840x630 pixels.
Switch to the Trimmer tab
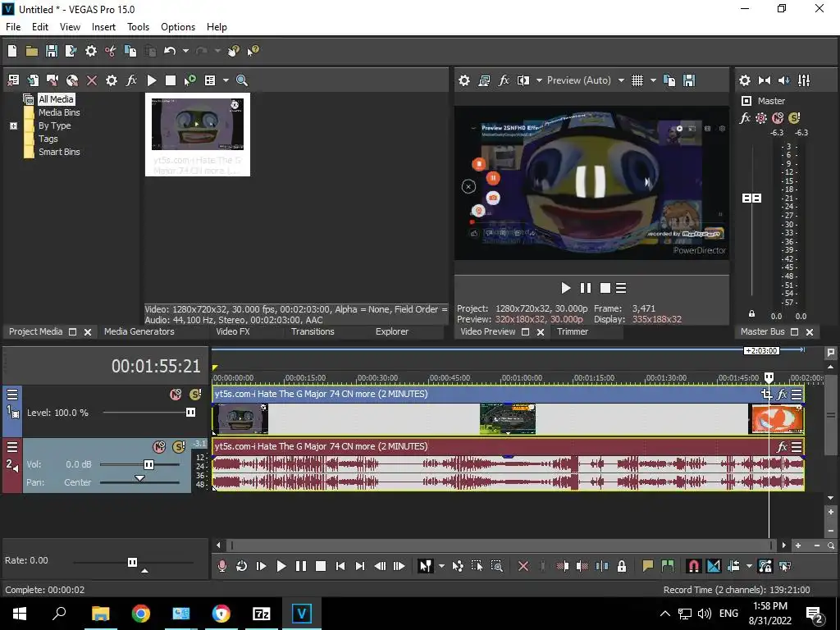(x=573, y=331)
